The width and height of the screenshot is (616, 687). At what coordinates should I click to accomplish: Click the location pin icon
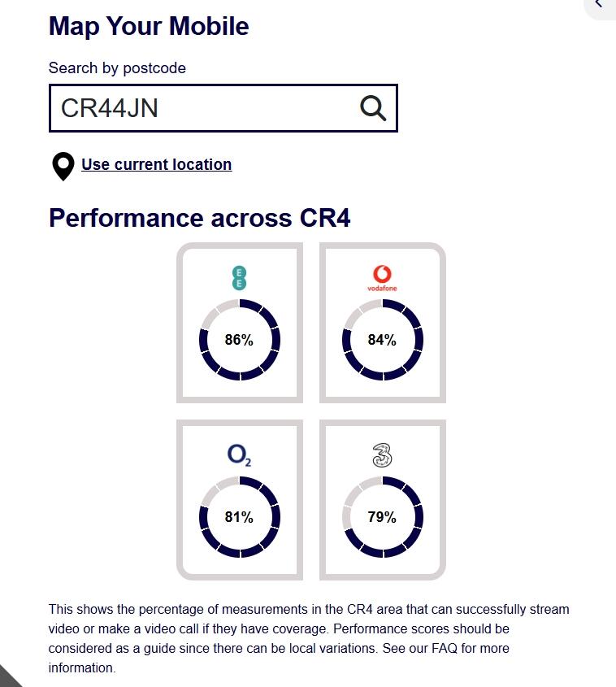tap(63, 166)
